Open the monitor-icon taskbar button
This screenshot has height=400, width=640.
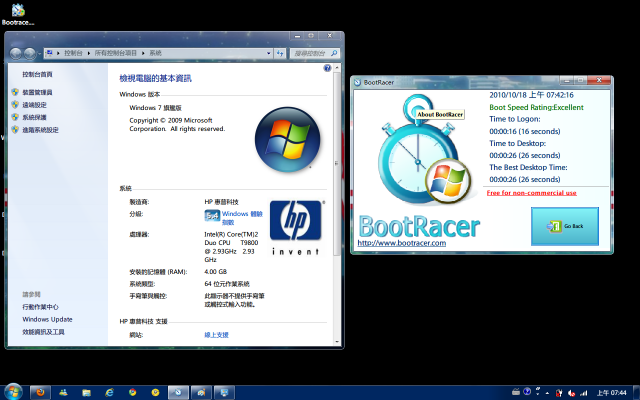tap(224, 393)
